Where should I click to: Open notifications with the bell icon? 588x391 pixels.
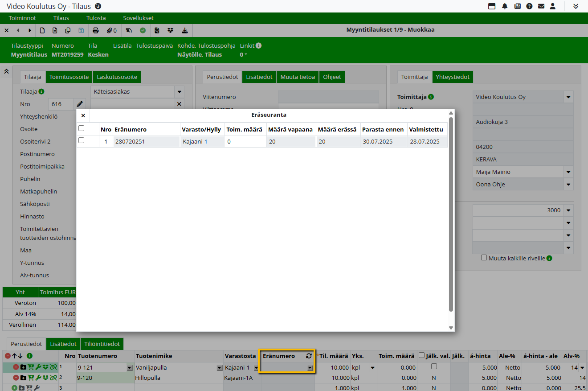pos(505,6)
